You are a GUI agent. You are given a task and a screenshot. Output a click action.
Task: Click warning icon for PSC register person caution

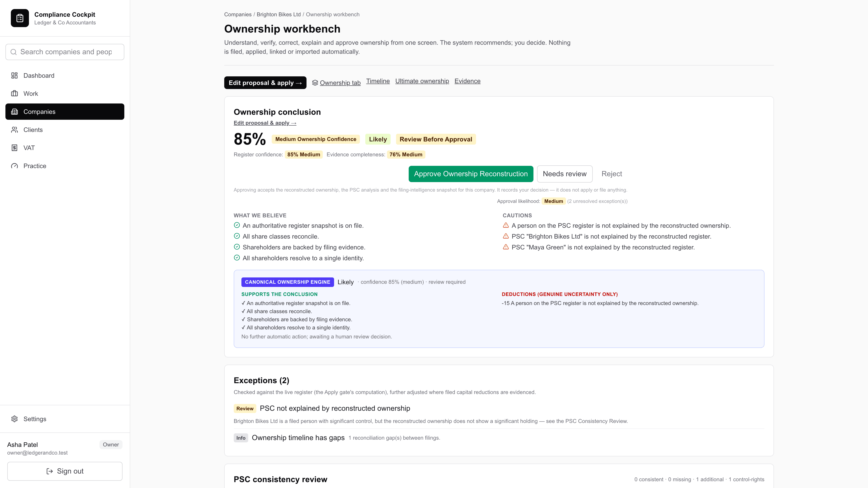[506, 225]
